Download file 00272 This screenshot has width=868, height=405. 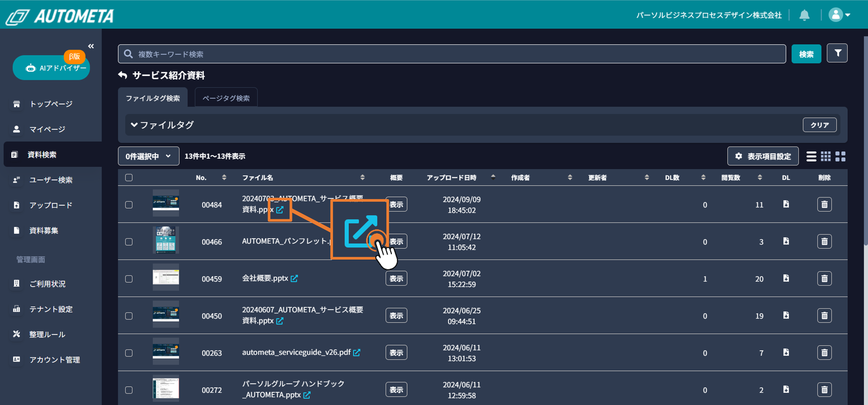[x=786, y=389]
